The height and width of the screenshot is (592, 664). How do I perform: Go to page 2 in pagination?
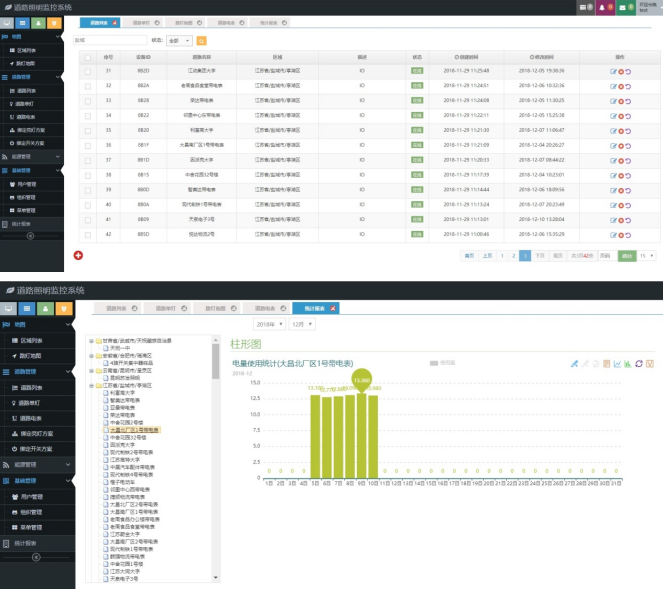(x=514, y=256)
